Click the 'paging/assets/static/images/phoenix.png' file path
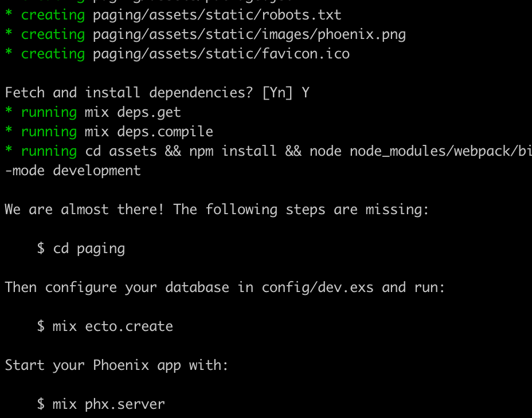Viewport: 532px width, 418px height. point(249,34)
